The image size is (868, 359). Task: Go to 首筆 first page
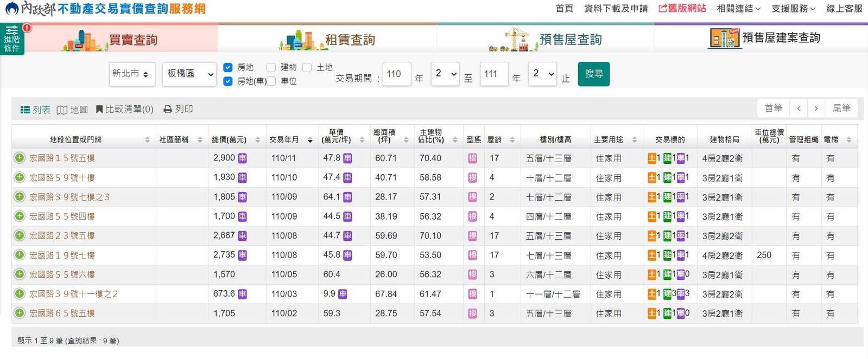(x=774, y=108)
